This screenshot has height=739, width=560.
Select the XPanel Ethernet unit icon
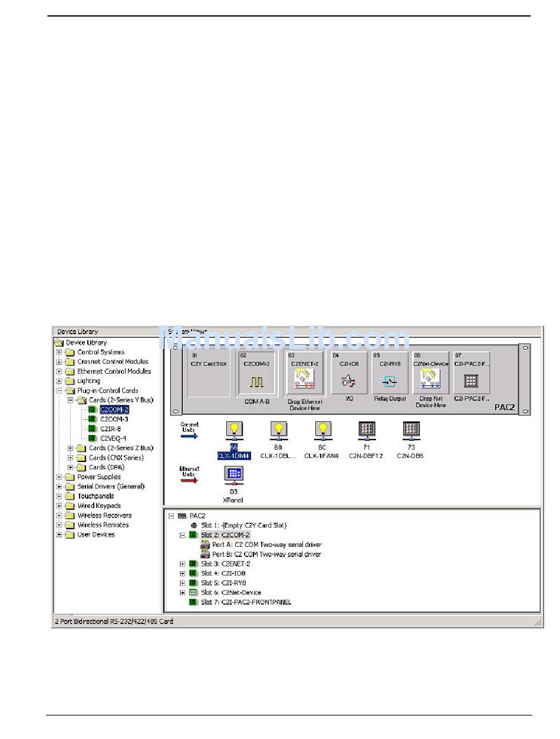point(234,476)
